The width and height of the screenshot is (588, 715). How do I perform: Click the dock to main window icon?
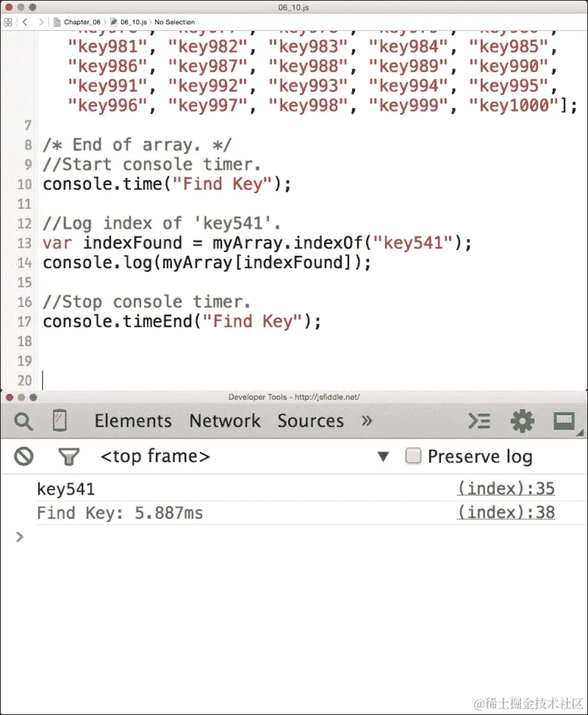(x=564, y=421)
